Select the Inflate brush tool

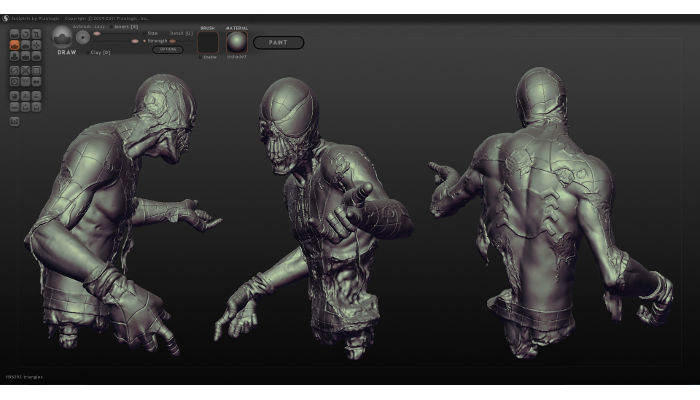pos(14,56)
